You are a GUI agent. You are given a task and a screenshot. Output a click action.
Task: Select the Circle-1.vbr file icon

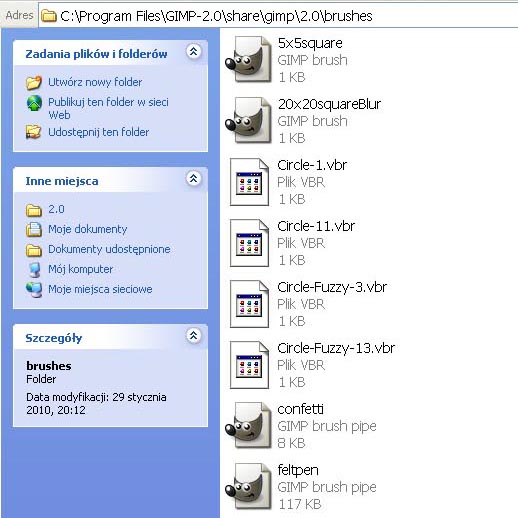249,182
